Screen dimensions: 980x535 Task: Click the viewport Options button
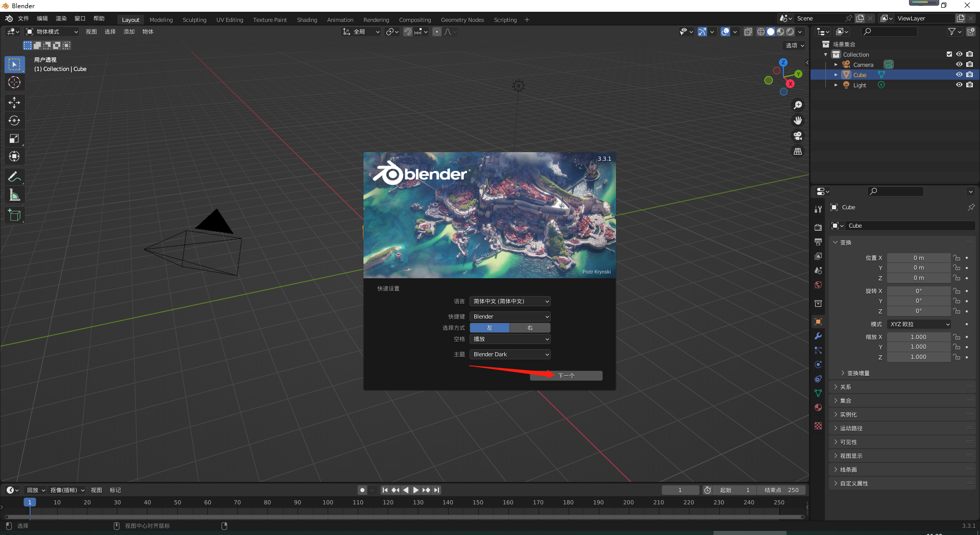click(x=795, y=45)
